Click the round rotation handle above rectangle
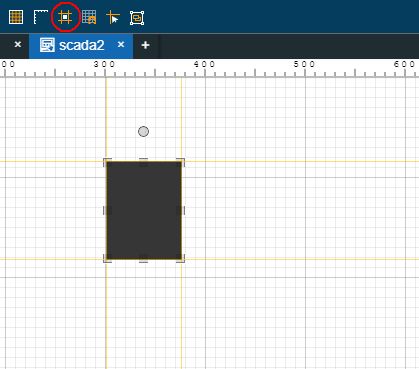Viewport: 419px width, 369px height. [x=143, y=131]
